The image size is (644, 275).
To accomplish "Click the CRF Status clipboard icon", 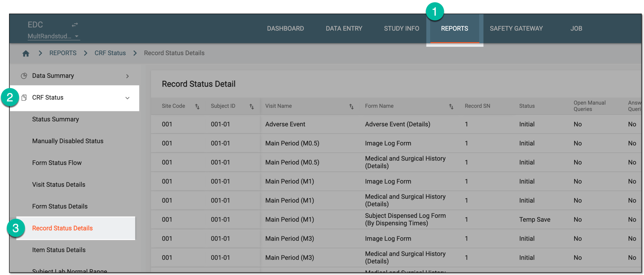I will click(24, 98).
